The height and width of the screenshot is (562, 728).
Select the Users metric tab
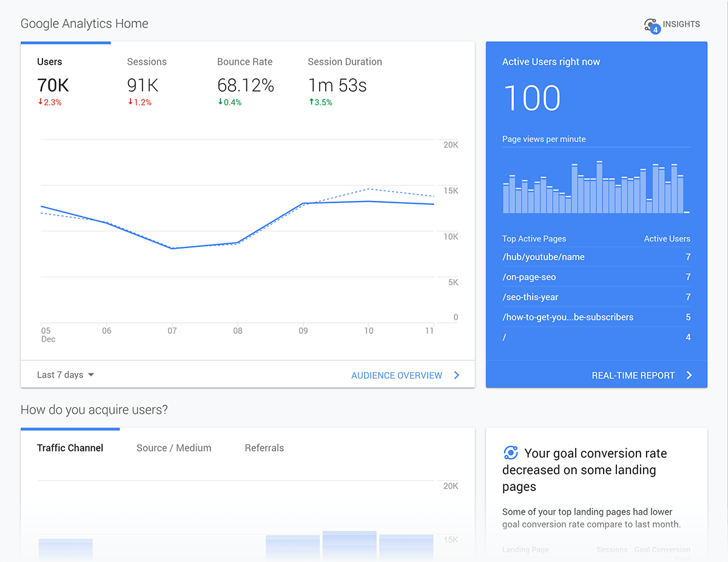click(50, 61)
